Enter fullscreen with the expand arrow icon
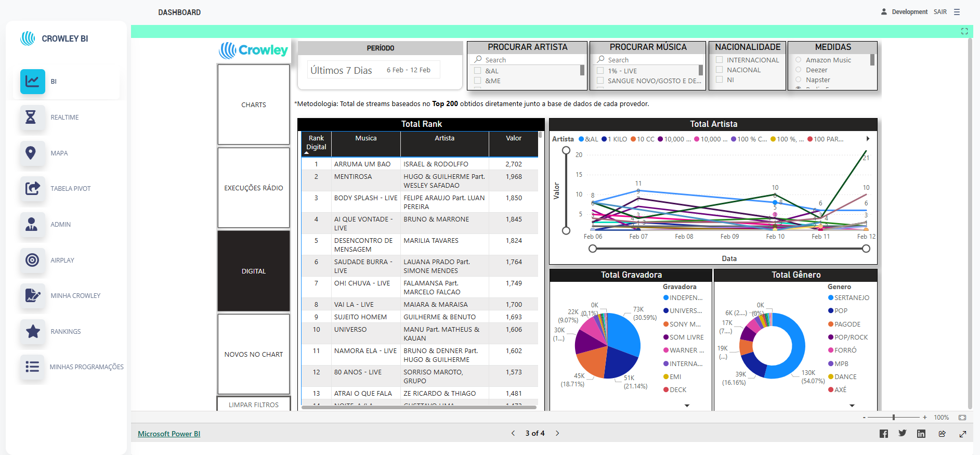 [963, 434]
